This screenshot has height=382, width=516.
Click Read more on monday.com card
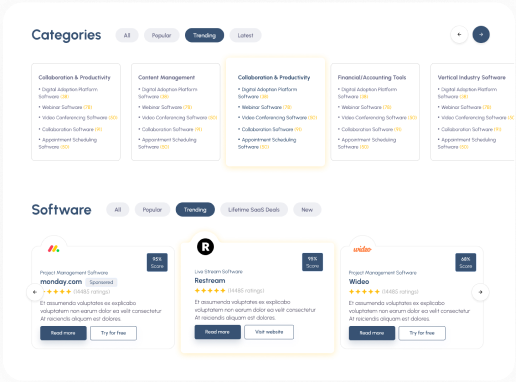point(63,333)
